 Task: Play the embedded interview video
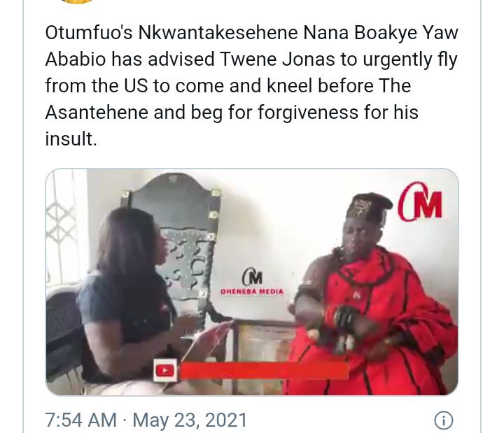click(252, 282)
